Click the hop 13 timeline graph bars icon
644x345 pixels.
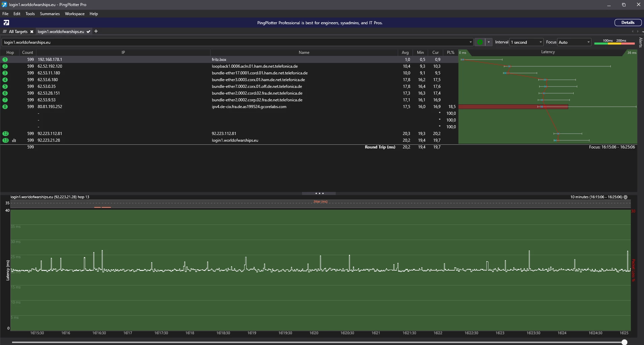pos(14,140)
